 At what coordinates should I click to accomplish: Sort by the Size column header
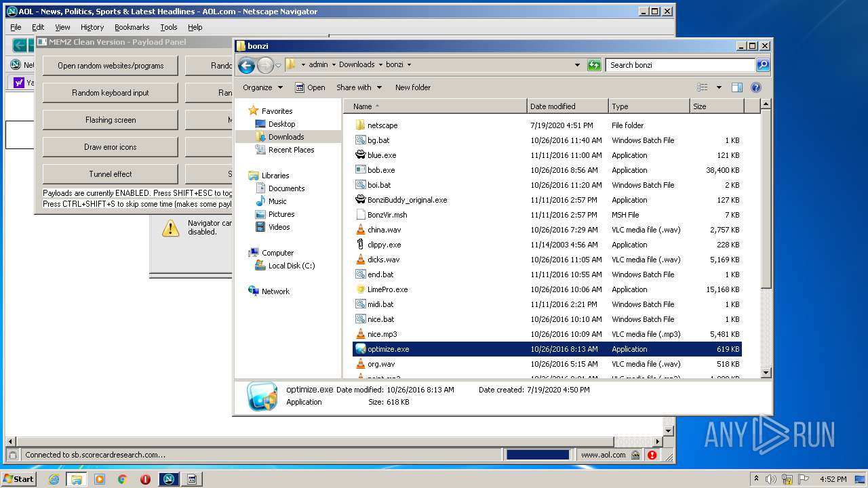[717, 106]
